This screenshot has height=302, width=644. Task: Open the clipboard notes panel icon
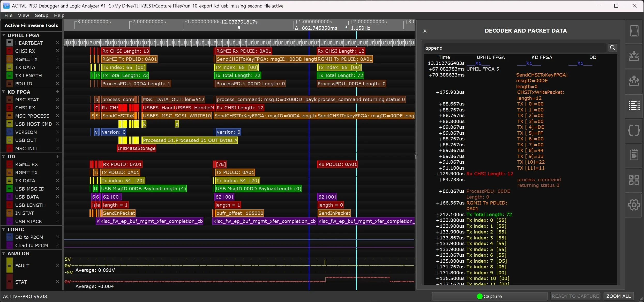(x=634, y=155)
